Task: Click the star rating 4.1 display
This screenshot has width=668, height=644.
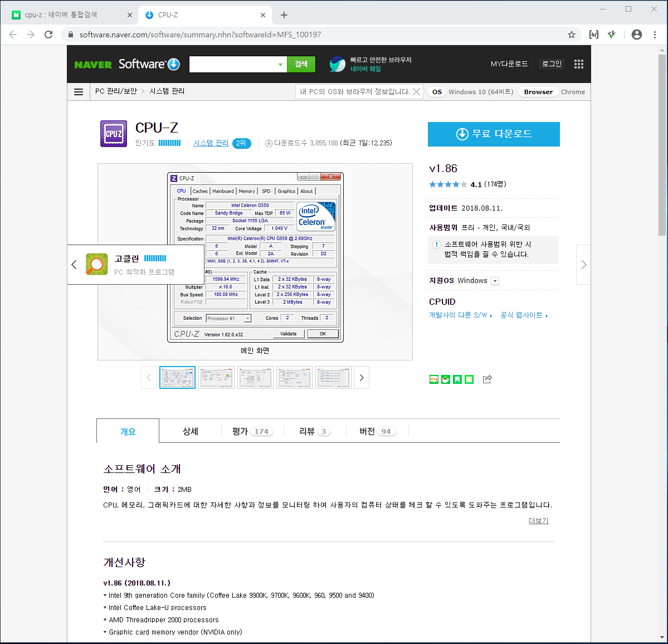Action: (x=467, y=184)
